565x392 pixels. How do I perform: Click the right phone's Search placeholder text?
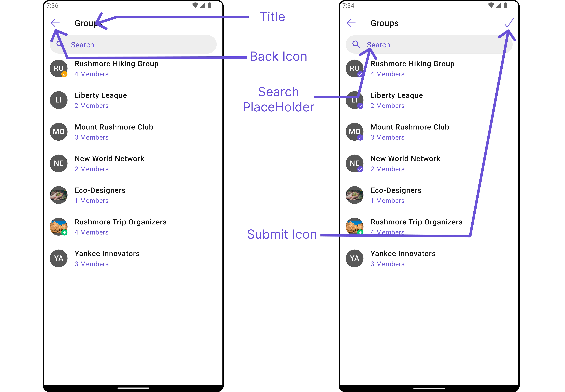point(378,45)
